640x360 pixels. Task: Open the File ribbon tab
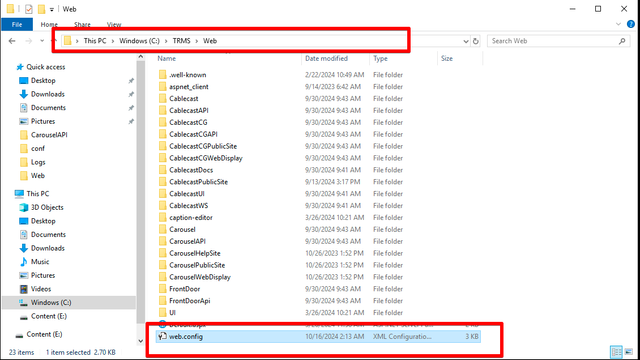pyautogui.click(x=17, y=24)
